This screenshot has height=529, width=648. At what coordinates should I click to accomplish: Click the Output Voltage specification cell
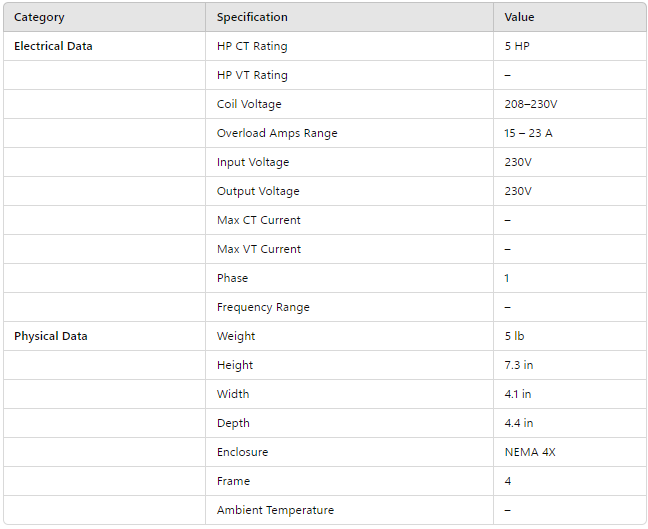click(258, 191)
